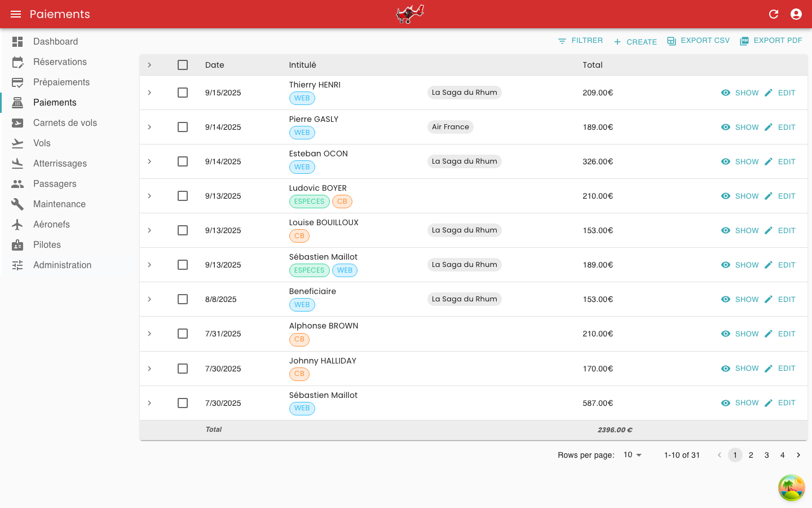Viewport: 812px width, 508px height.
Task: Go to Carnets de vols menu
Action: (x=65, y=122)
